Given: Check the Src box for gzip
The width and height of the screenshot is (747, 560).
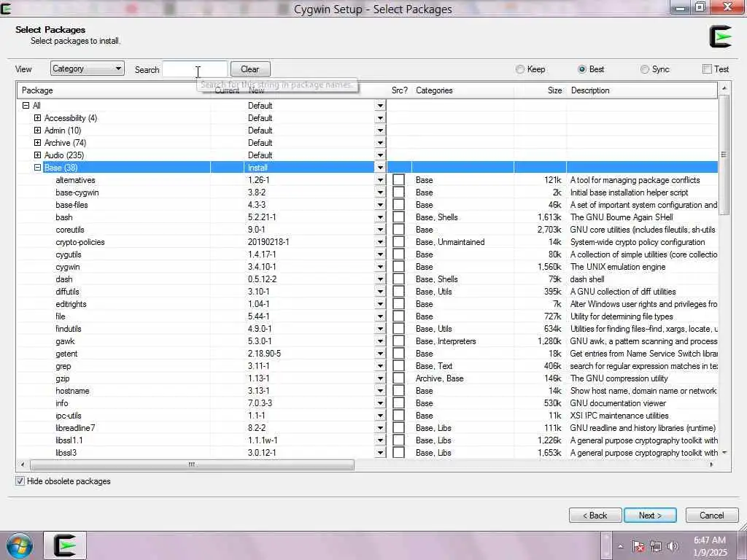Looking at the screenshot, I should pyautogui.click(x=399, y=378).
